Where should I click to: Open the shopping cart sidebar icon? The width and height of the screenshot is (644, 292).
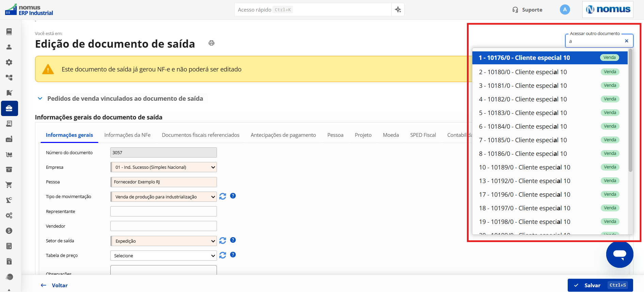click(x=9, y=185)
